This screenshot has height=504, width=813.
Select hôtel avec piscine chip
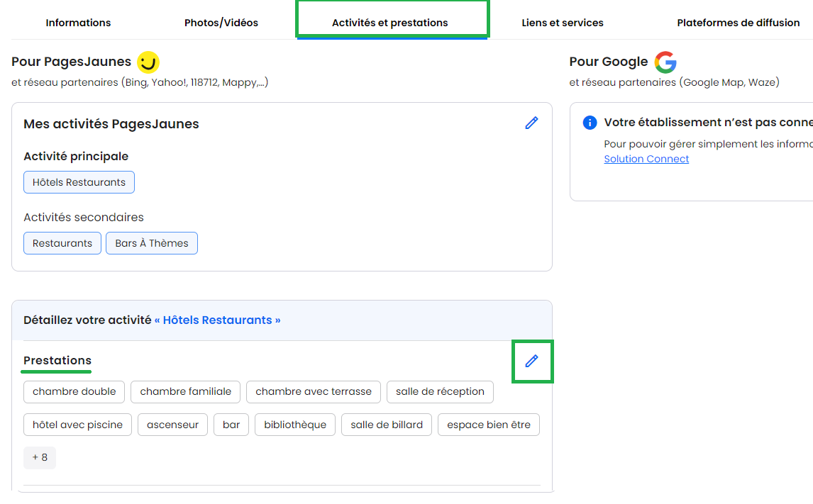pos(78,425)
